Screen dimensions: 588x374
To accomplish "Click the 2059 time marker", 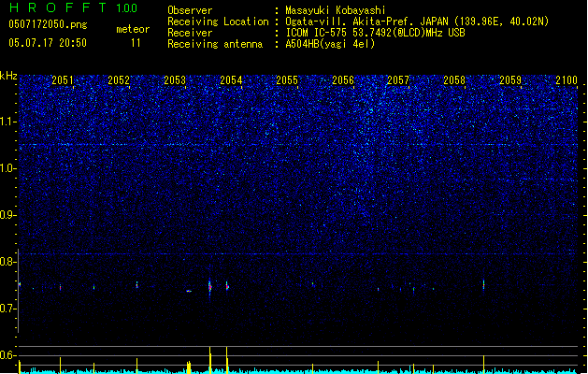I will (510, 80).
